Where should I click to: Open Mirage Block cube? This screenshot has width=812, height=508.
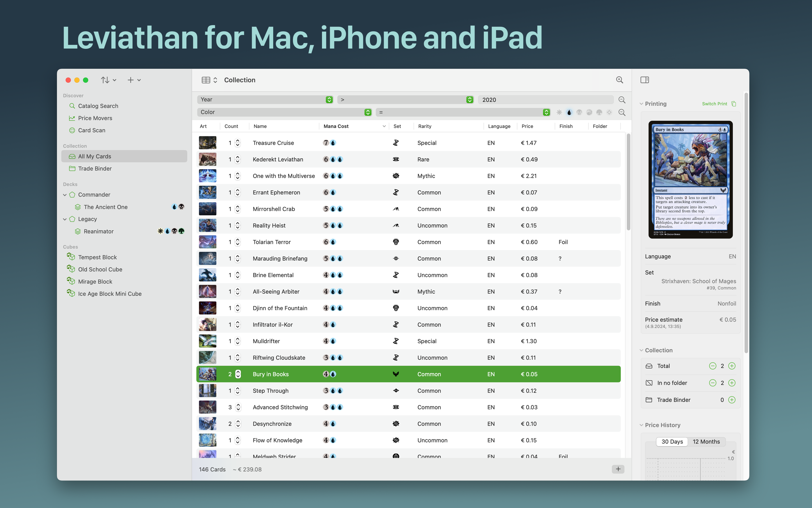click(x=95, y=282)
